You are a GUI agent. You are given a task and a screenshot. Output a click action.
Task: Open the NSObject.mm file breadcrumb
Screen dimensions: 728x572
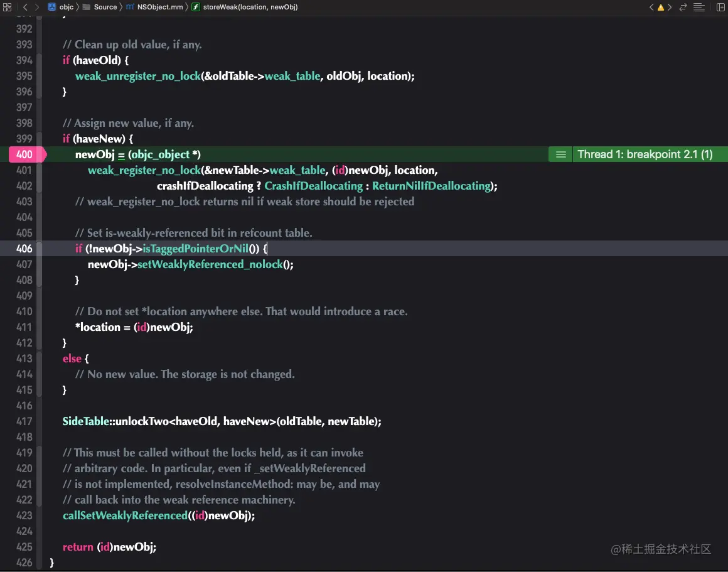[154, 7]
